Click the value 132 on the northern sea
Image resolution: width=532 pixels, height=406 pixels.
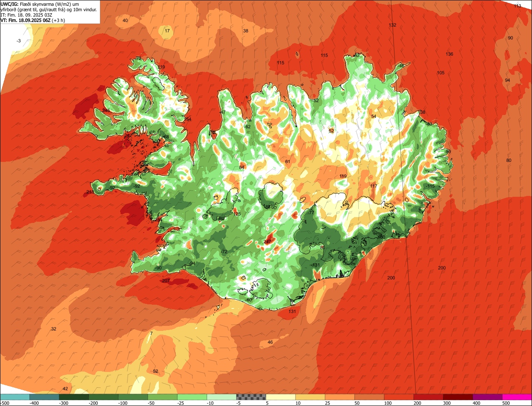tap(392, 25)
